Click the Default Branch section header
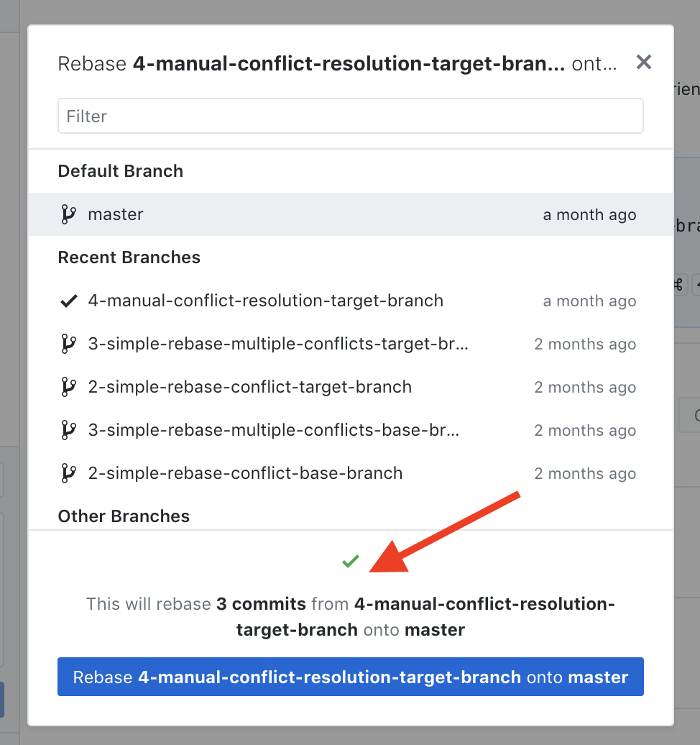700x745 pixels. coord(120,171)
